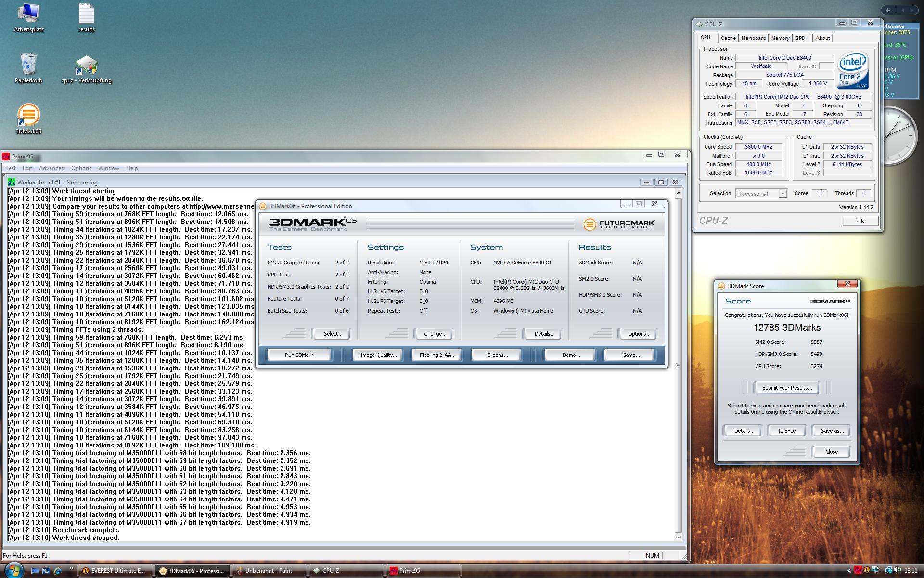Switch to CPU-Z taskbar button

click(346, 571)
